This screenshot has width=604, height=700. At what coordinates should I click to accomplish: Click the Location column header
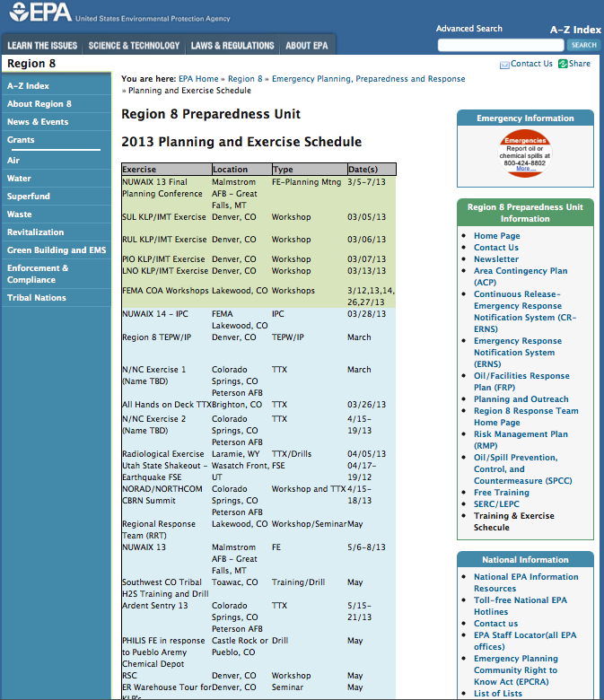click(x=242, y=170)
